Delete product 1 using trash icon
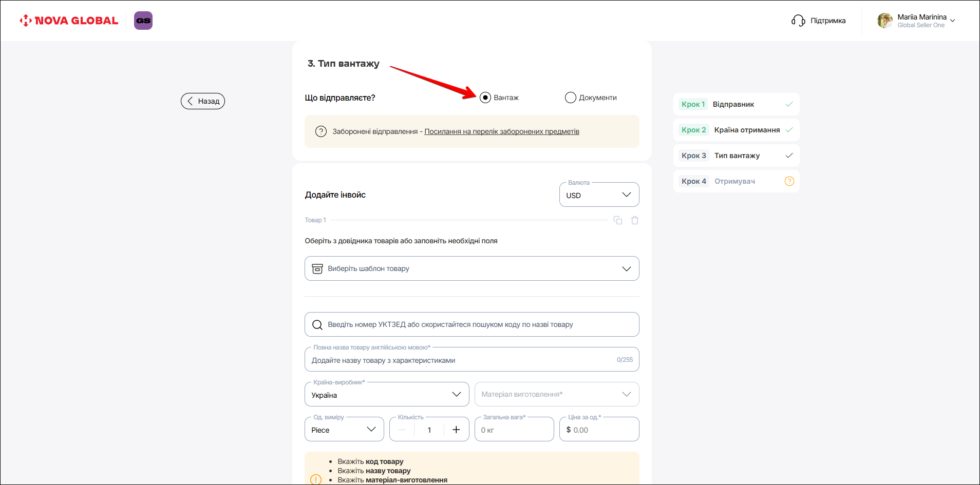Viewport: 980px width, 485px height. click(x=635, y=220)
